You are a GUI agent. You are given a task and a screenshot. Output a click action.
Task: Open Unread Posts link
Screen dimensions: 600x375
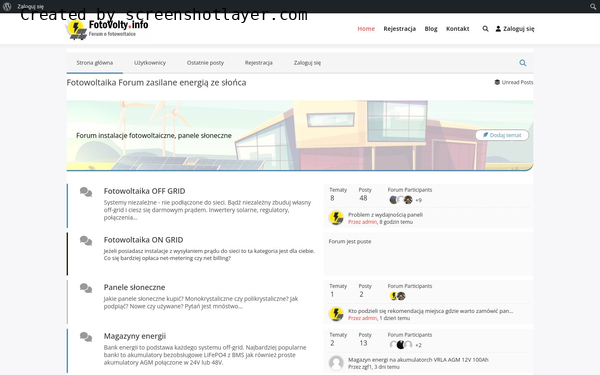[x=514, y=82]
